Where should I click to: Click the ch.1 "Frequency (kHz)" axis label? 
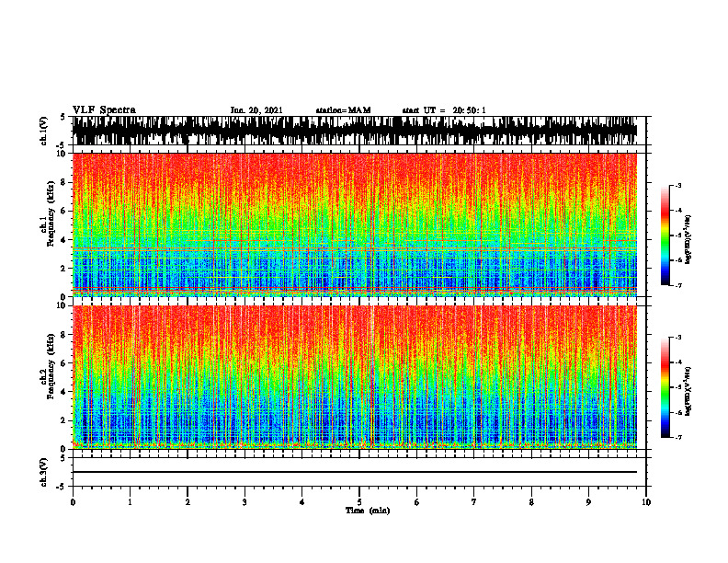[x=51, y=213]
